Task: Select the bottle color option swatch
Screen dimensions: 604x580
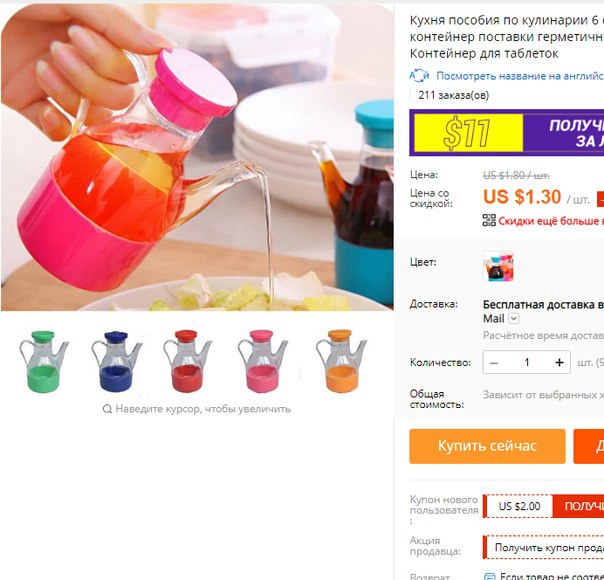Action: pyautogui.click(x=498, y=266)
